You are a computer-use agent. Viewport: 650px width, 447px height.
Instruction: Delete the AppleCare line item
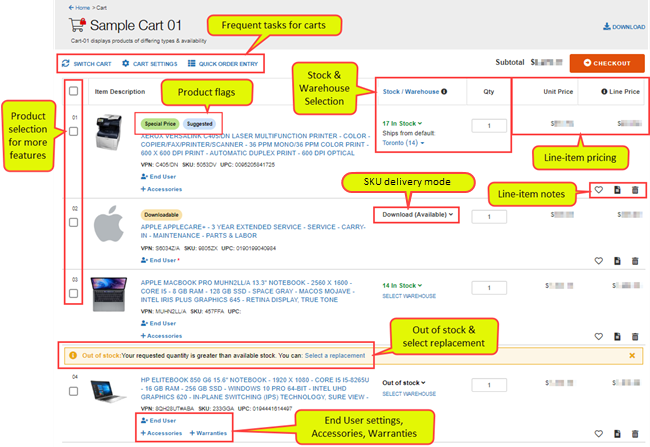(635, 261)
